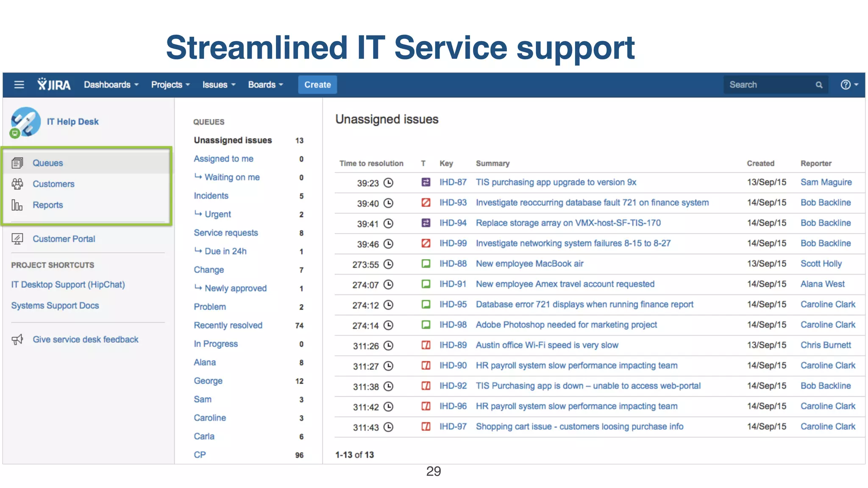Screen dimensions: 868x488
Task: Click the Queues sidebar icon
Action: pos(17,163)
